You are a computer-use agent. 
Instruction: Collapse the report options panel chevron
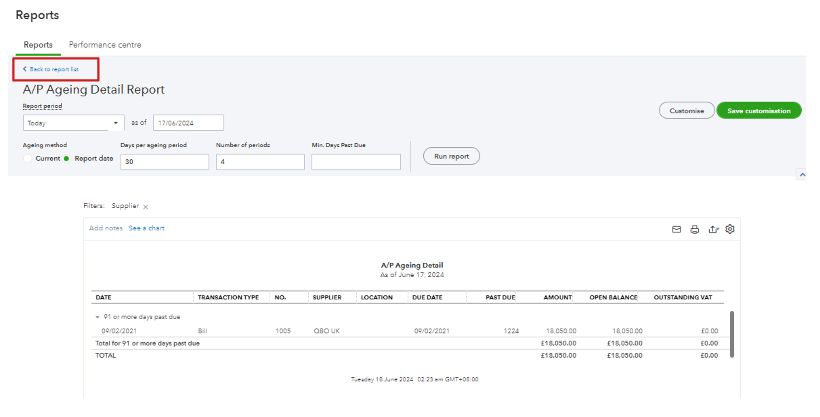click(x=802, y=175)
